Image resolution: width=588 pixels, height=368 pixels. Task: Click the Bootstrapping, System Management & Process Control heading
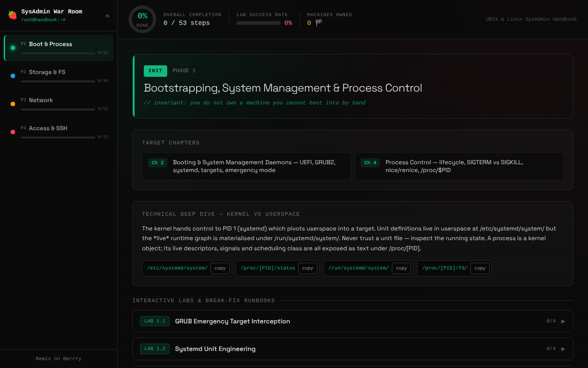click(x=283, y=88)
